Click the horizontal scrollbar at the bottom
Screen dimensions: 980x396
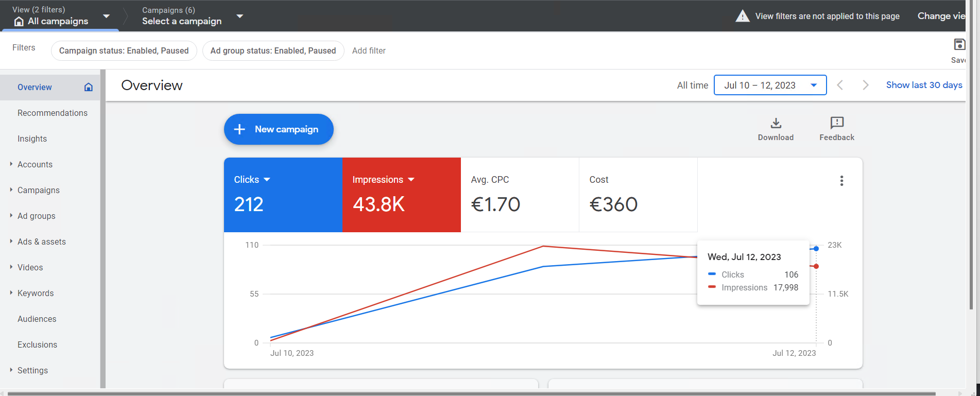pos(471,393)
